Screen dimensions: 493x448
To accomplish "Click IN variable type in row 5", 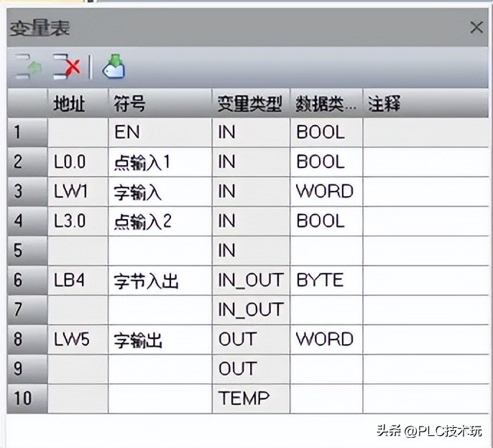I will (251, 251).
